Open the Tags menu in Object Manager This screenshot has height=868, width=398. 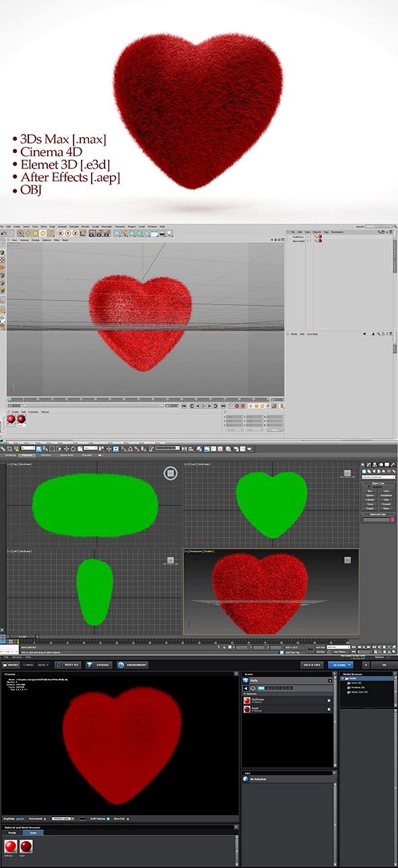pyautogui.click(x=326, y=232)
